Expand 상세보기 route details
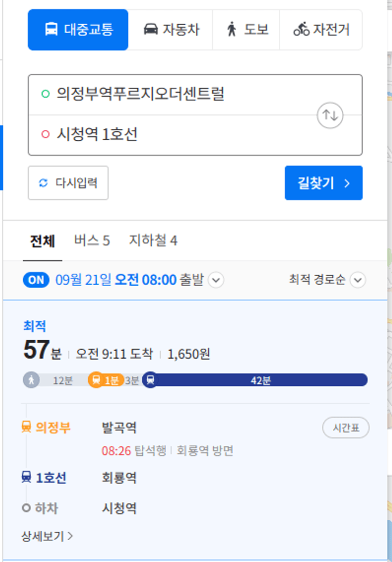The width and height of the screenshot is (392, 562). pyautogui.click(x=47, y=536)
